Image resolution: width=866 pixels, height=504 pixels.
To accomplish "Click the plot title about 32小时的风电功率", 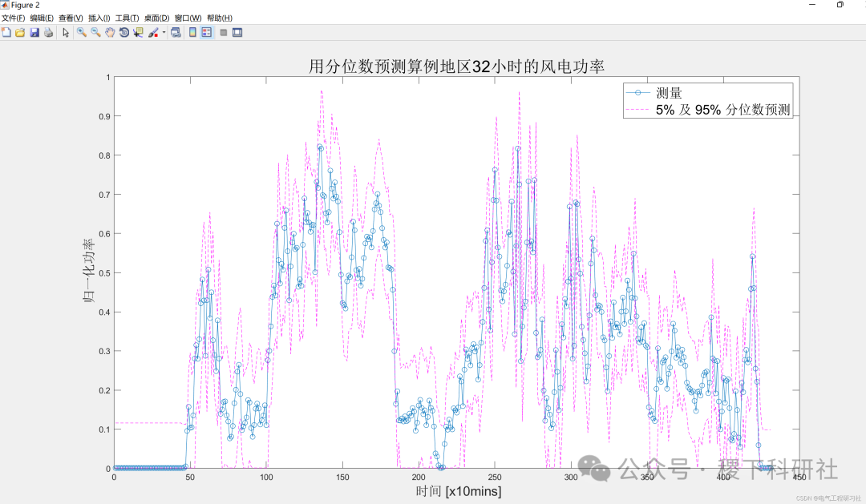I will pos(456,67).
